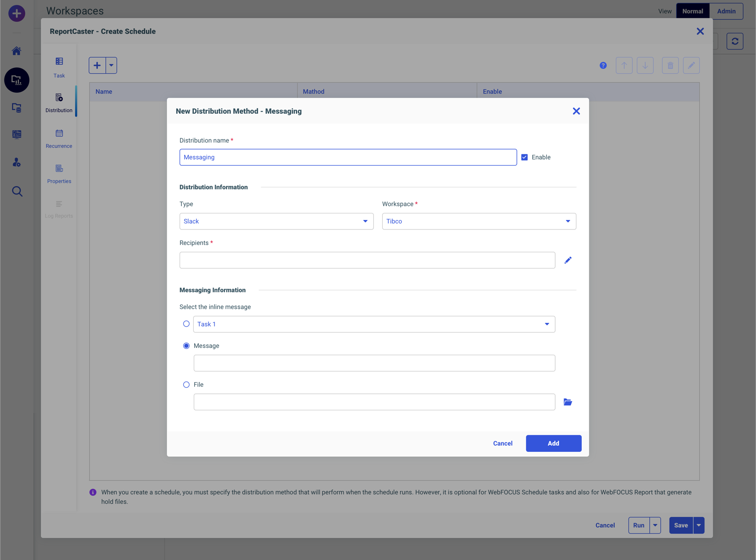
Task: Switch to the Distribution tab
Action: pos(59,103)
